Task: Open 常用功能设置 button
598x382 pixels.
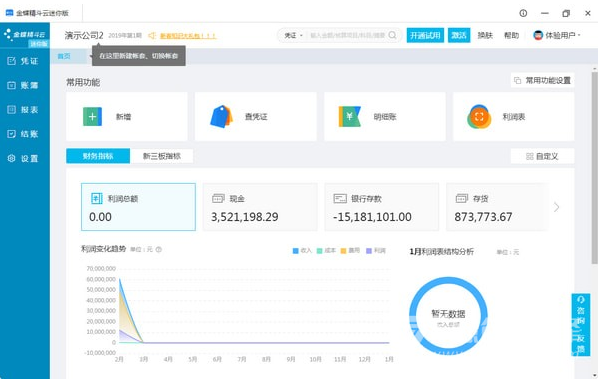Action: click(x=542, y=80)
